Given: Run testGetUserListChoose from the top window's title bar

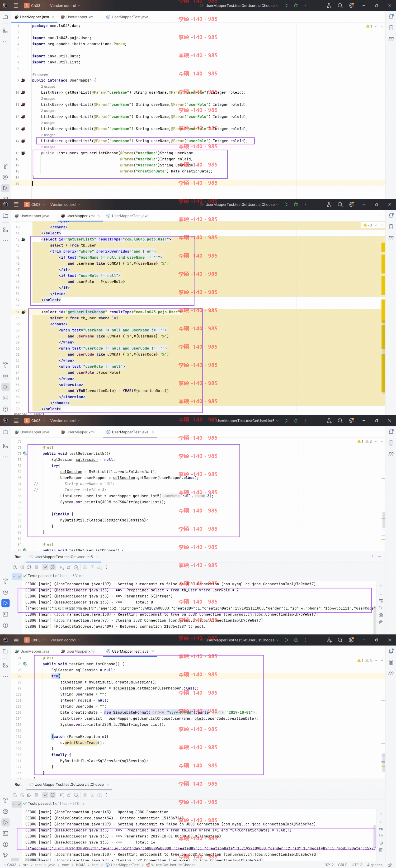Looking at the screenshot, I should [286, 6].
